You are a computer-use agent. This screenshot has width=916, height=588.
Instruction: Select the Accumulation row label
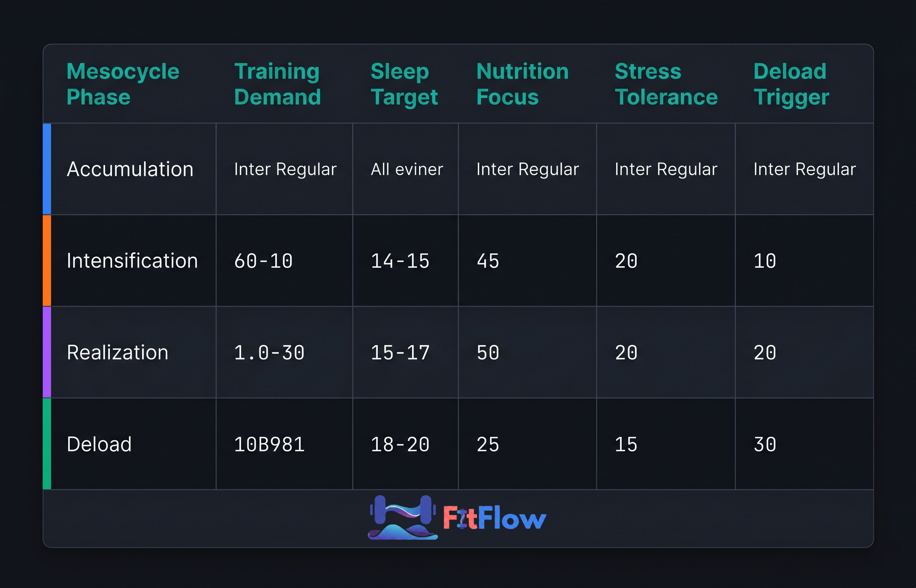point(130,169)
